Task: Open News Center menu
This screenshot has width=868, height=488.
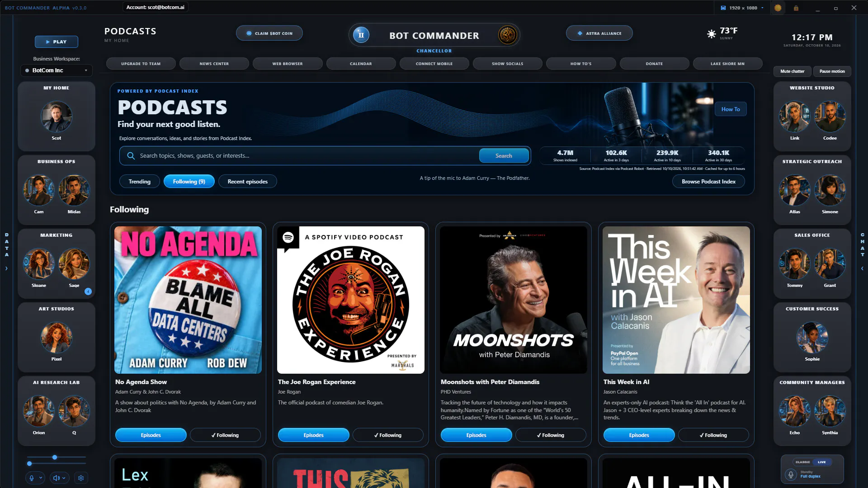Action: 214,64
